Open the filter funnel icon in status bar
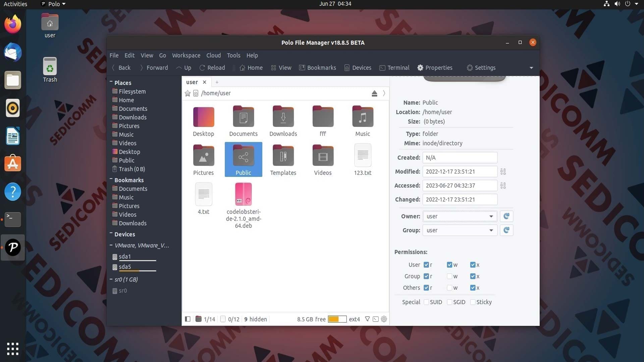 (367, 319)
